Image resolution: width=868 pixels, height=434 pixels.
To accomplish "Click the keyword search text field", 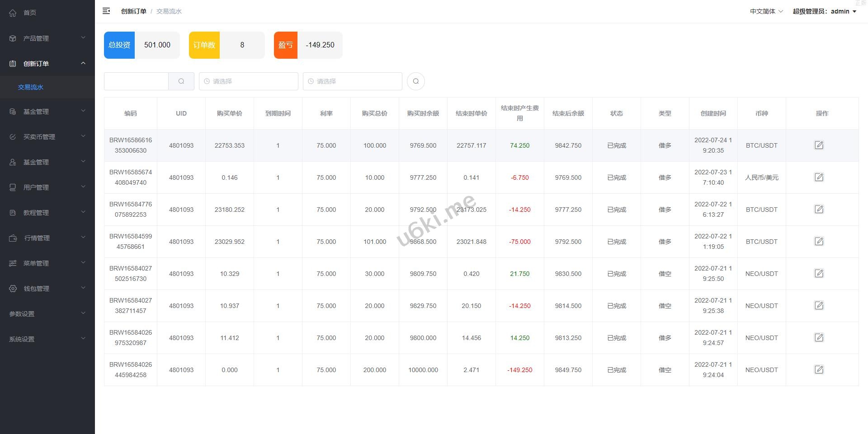I will (x=136, y=81).
